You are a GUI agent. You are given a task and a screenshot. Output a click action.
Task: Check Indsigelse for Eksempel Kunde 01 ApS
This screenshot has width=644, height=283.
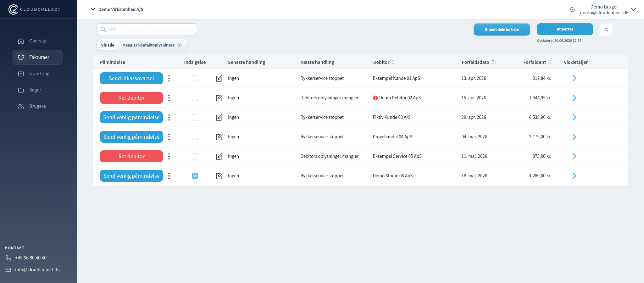tap(195, 78)
